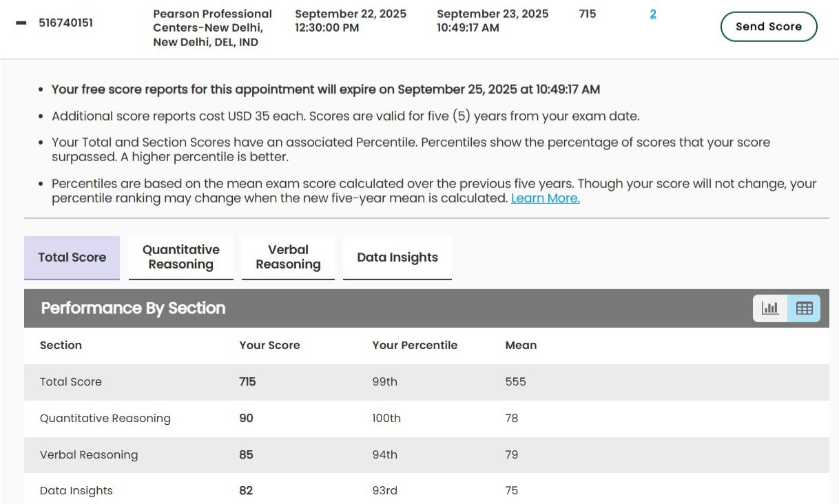Click the Your Percentile column header
This screenshot has width=839, height=504.
(415, 346)
